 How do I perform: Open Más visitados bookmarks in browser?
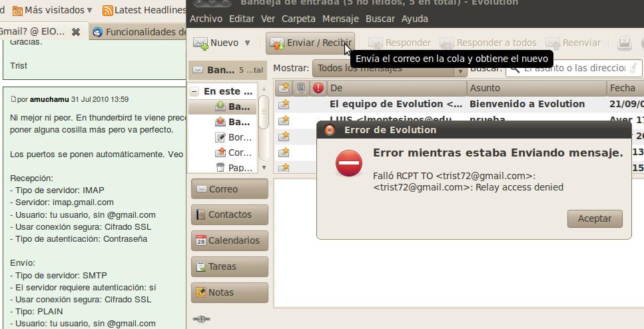tap(52, 10)
